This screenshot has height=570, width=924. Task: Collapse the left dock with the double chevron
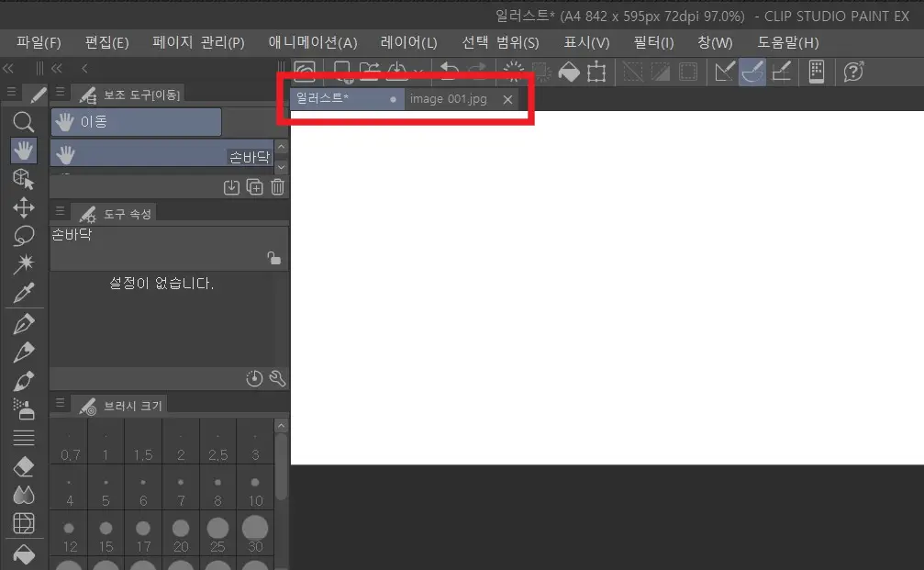click(x=8, y=68)
